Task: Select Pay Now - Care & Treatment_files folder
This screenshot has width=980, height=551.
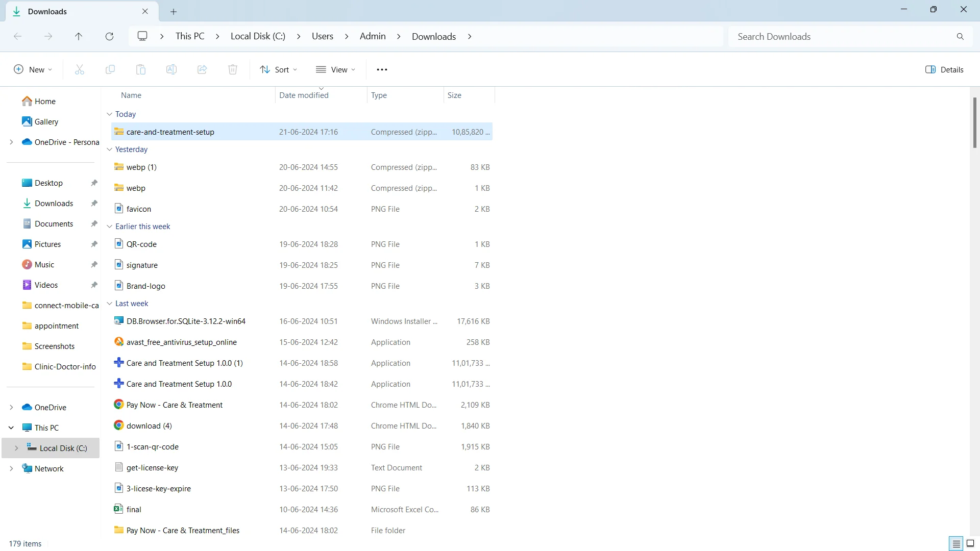Action: (x=302, y=530)
